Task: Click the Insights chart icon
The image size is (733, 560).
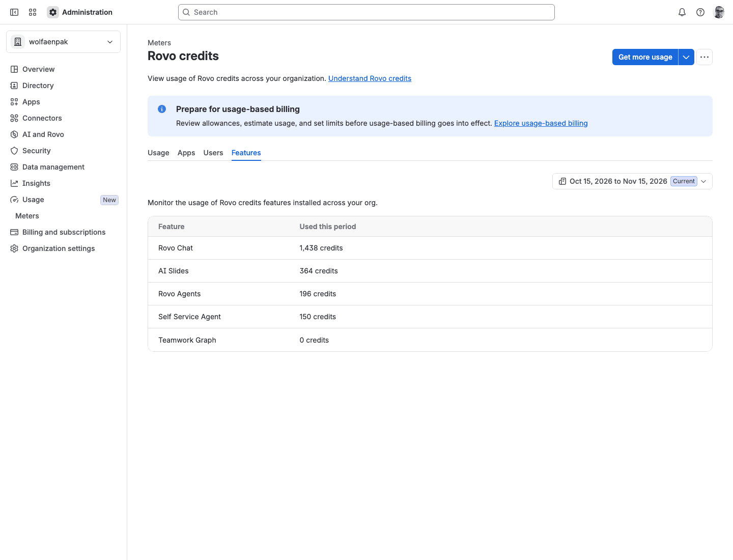Action: tap(14, 183)
